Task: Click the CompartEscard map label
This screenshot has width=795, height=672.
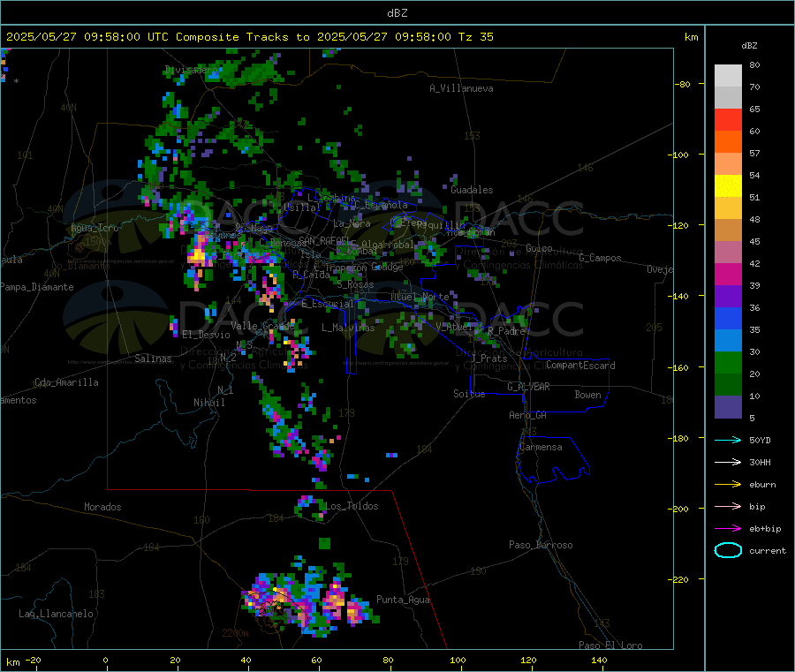Action: 580,366
